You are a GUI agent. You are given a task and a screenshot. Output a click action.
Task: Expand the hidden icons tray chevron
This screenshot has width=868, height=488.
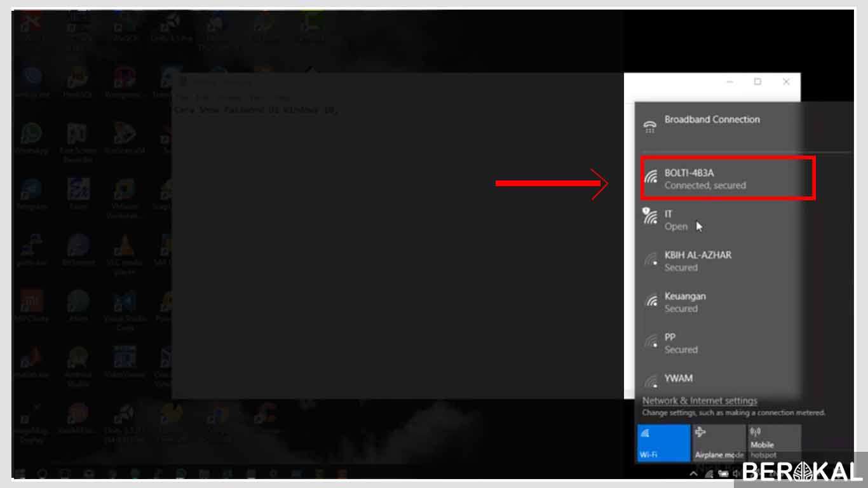tap(693, 473)
